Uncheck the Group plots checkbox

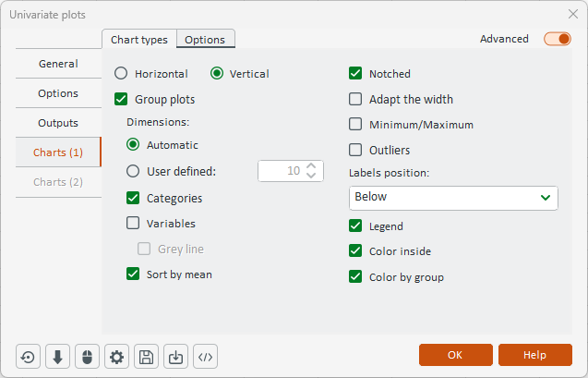(x=121, y=100)
